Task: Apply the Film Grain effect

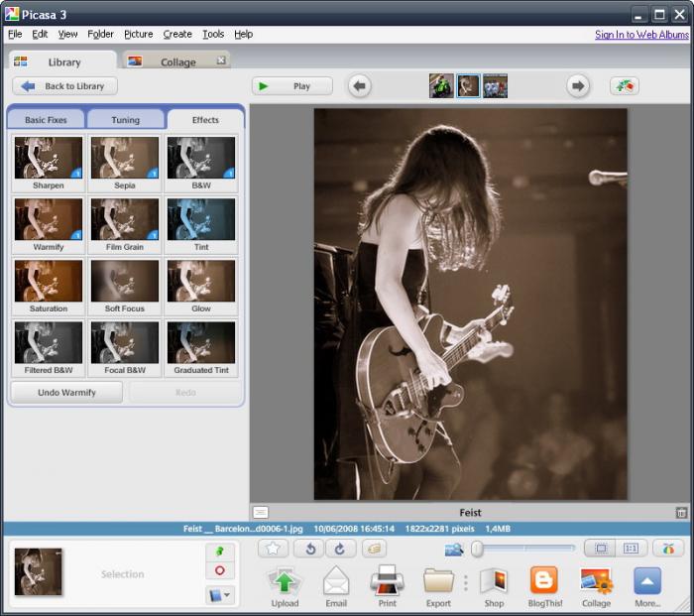Action: 125,224
